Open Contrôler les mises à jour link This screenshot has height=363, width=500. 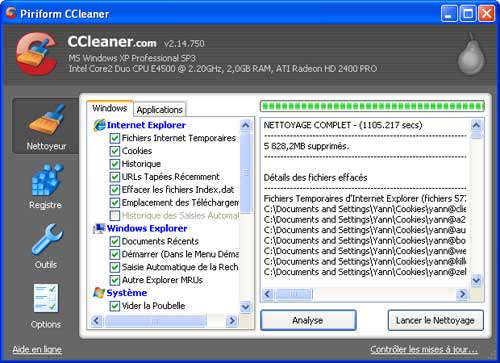coord(424,349)
